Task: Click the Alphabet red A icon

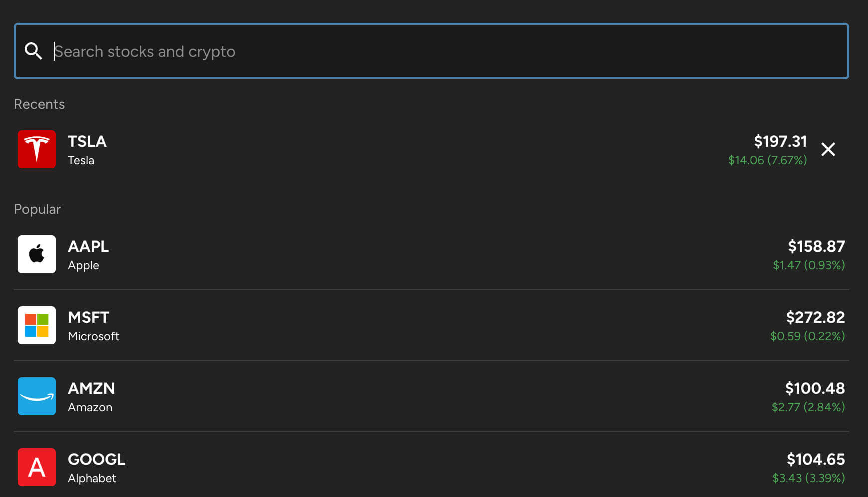Action: 37,467
